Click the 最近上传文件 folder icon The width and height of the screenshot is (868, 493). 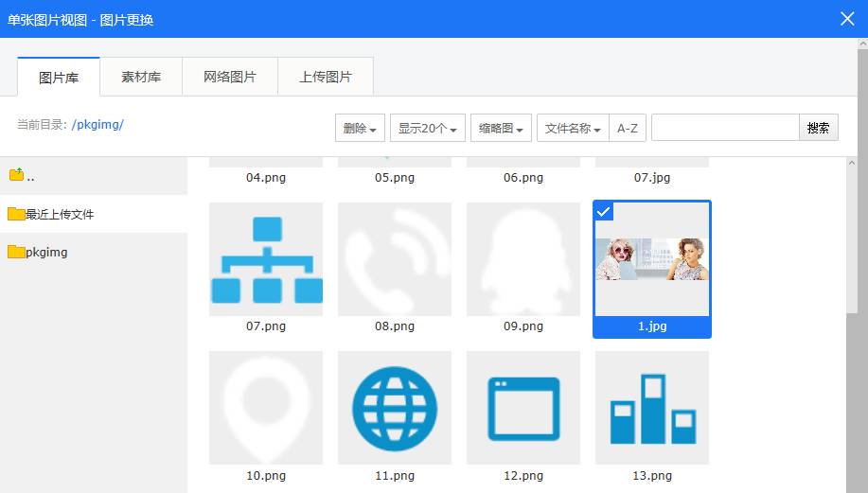click(16, 214)
